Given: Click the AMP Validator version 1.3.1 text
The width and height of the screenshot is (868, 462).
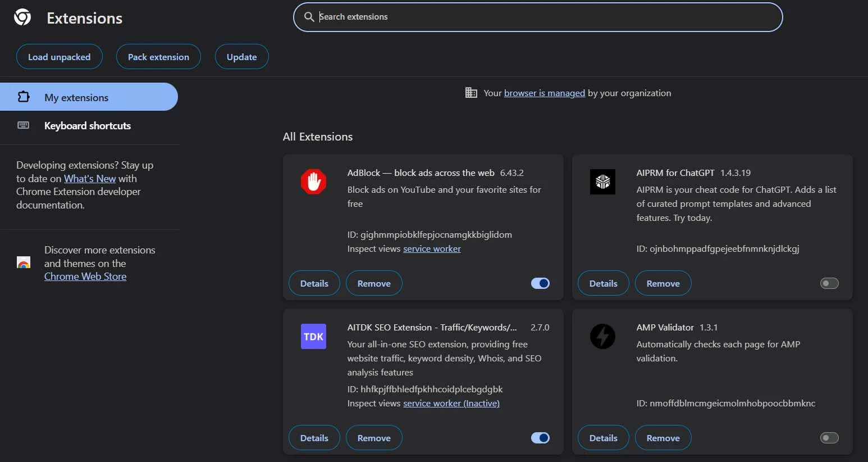Looking at the screenshot, I should 709,327.
